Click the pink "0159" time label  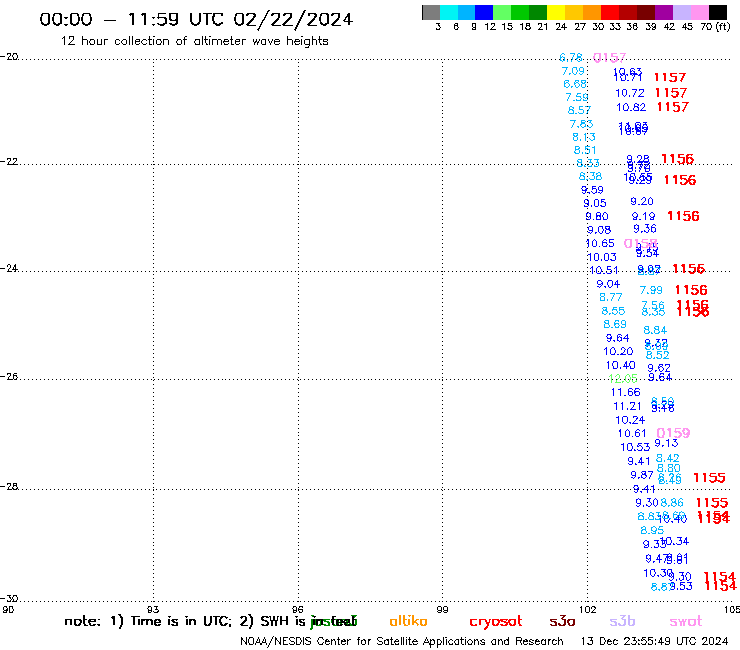[x=673, y=433]
